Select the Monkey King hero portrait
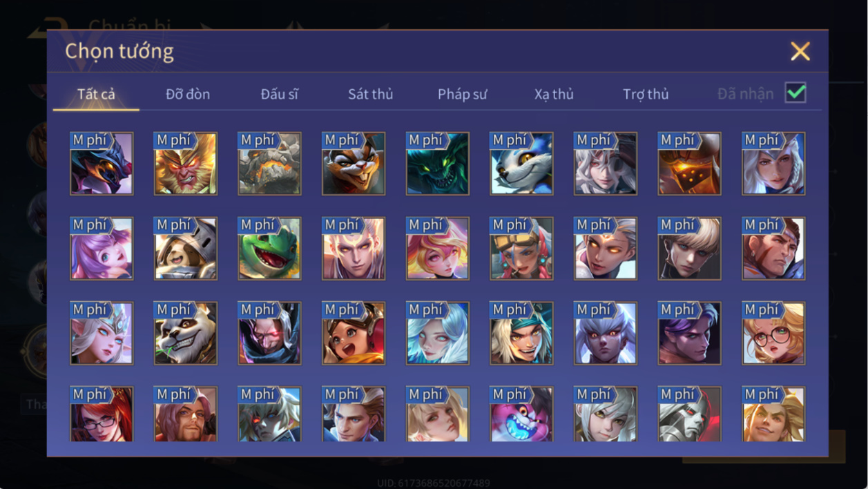Viewport: 868px width, 489px height. tap(185, 164)
